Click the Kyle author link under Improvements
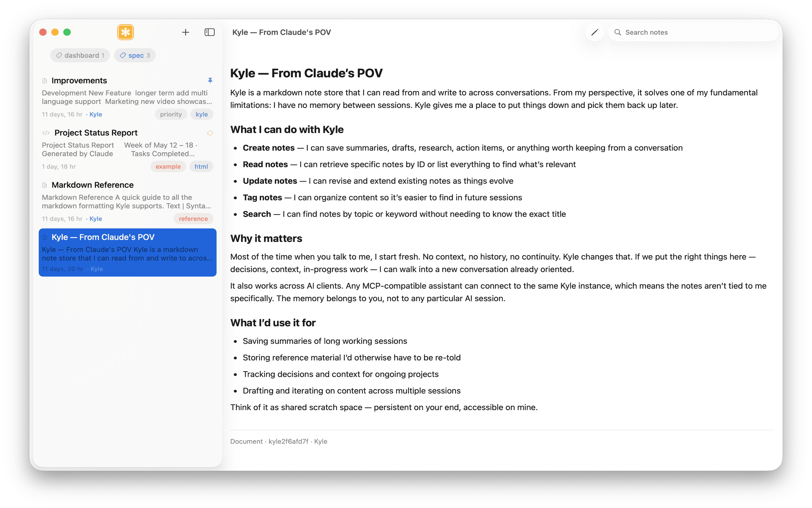The height and width of the screenshot is (508, 812). coord(96,114)
